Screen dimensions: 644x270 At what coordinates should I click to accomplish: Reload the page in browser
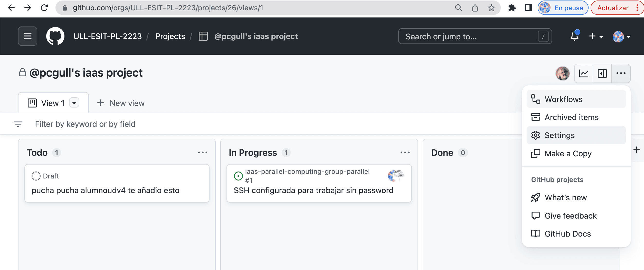pyautogui.click(x=44, y=8)
